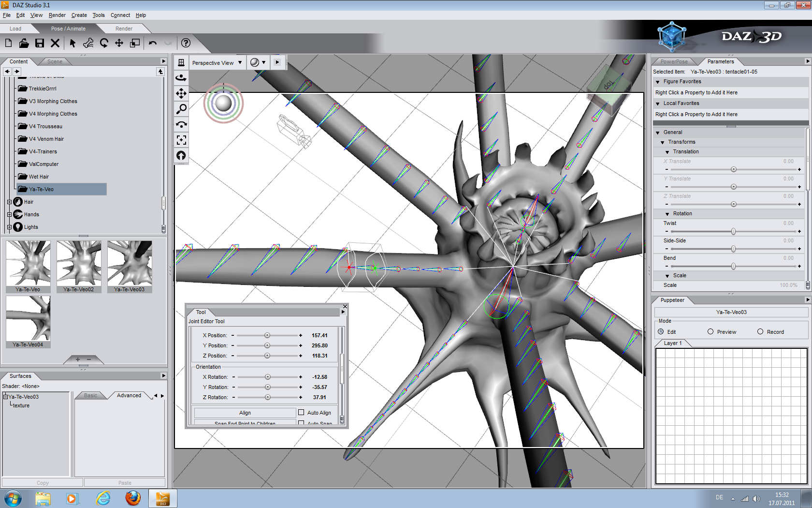
Task: Select the Scale tool in the main toolbar
Action: point(135,43)
